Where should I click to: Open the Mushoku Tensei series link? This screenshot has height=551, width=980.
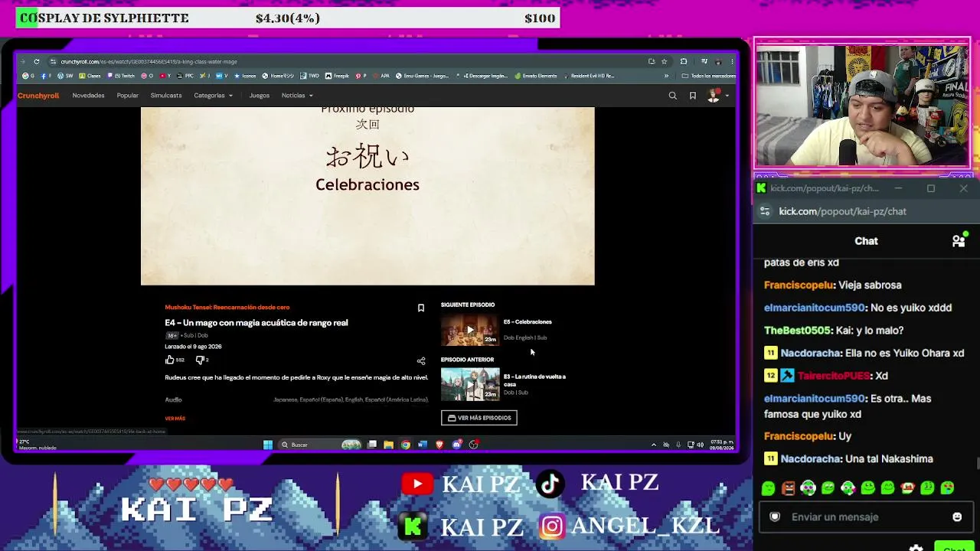click(227, 308)
